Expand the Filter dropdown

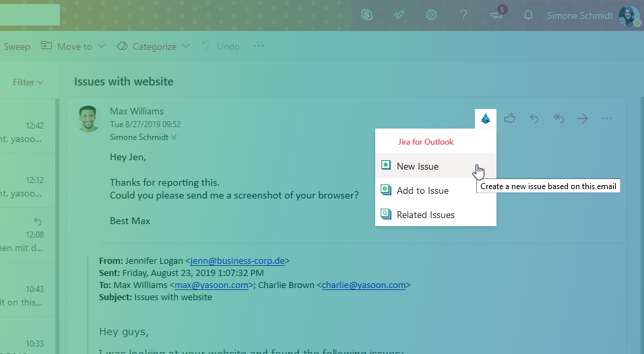[x=28, y=82]
